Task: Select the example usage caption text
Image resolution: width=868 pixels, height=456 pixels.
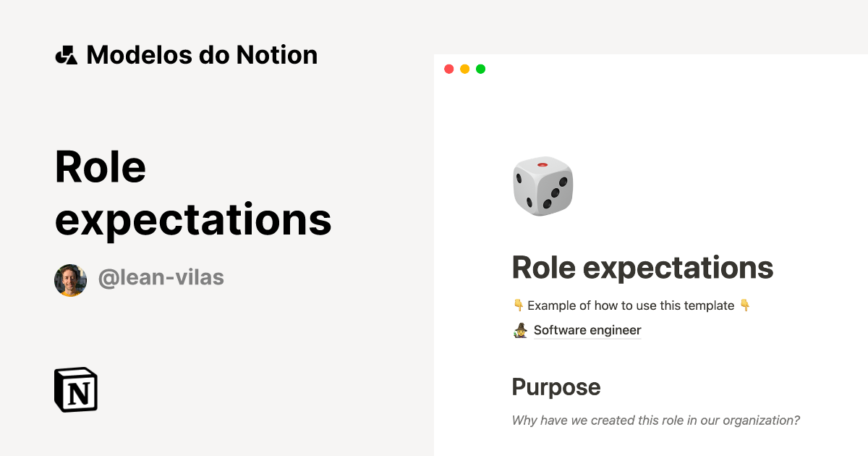Action: (631, 305)
